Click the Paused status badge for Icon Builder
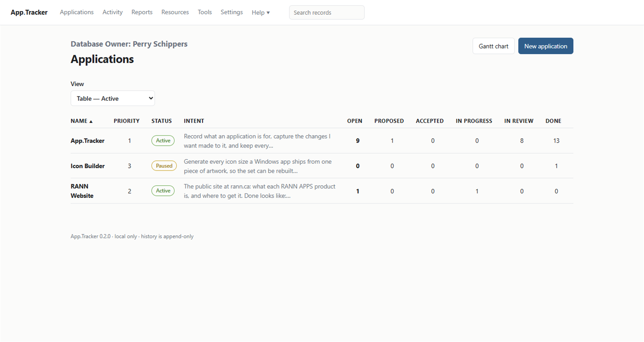 pyautogui.click(x=164, y=166)
